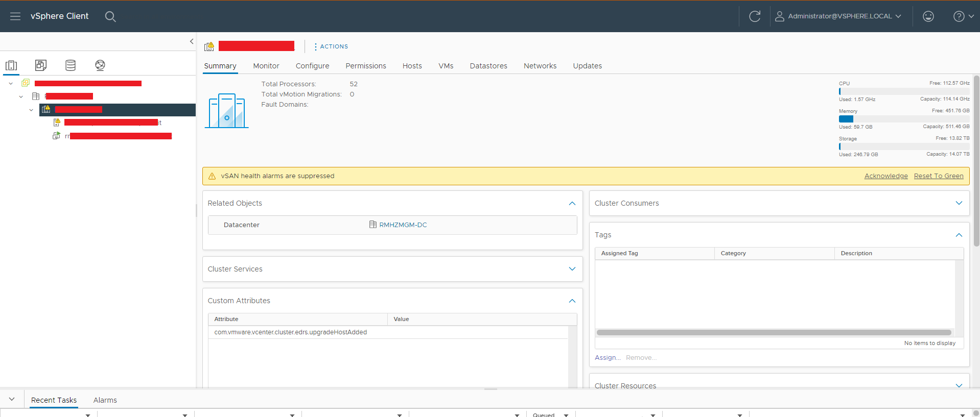Open the hamburger main menu
This screenshot has width=980, height=417.
[15, 16]
